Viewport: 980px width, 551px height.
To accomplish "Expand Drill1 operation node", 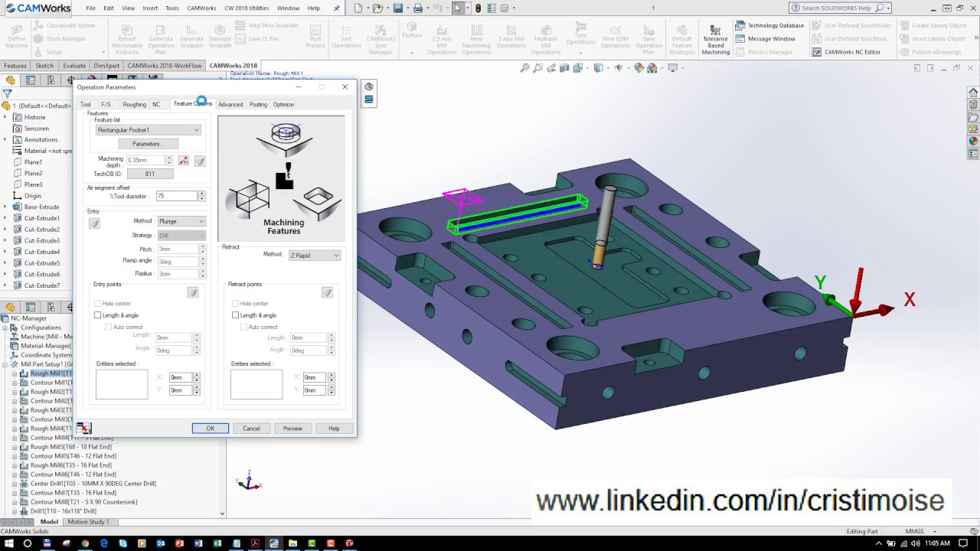I will pyautogui.click(x=15, y=511).
